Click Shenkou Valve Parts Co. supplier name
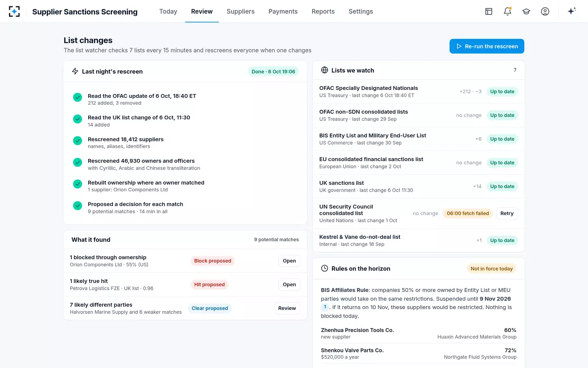 [x=352, y=350]
